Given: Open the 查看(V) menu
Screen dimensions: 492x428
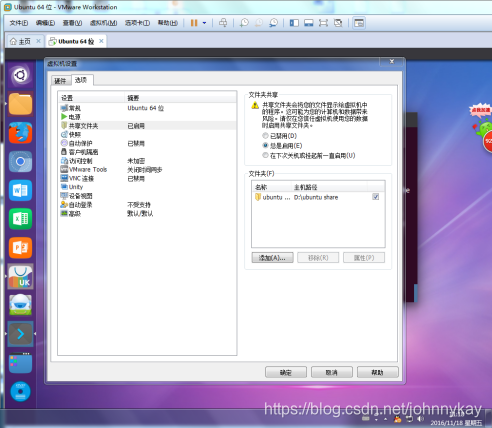Looking at the screenshot, I should [x=72, y=23].
